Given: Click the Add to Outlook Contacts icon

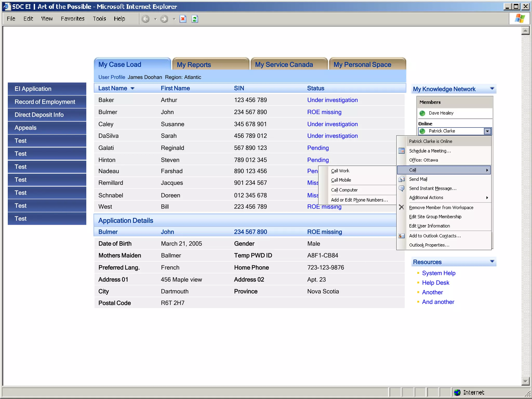Looking at the screenshot, I should 401,236.
